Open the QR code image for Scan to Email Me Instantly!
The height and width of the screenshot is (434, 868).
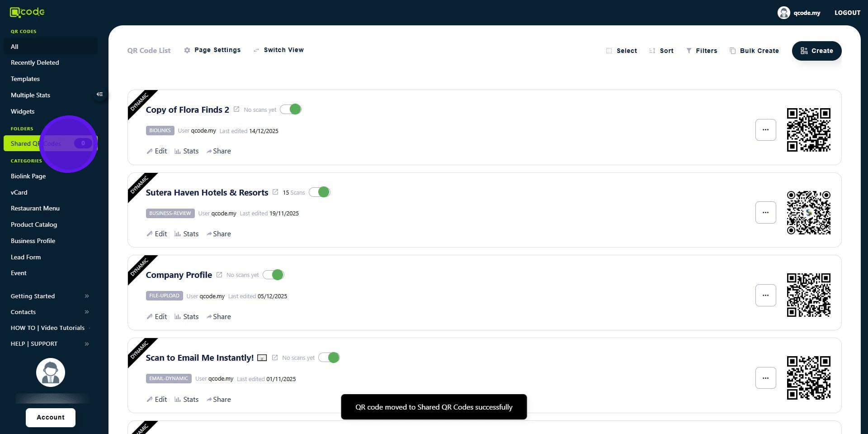pos(808,378)
